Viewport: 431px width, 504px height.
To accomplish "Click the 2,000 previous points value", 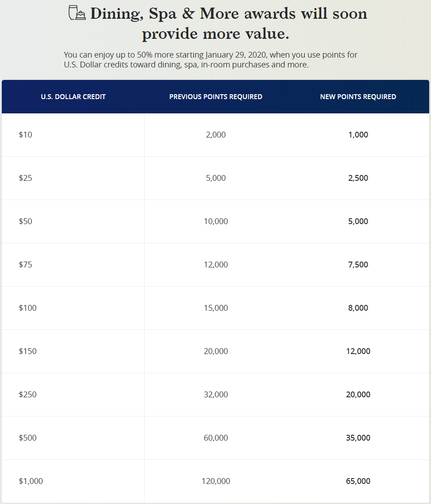I will point(216,134).
